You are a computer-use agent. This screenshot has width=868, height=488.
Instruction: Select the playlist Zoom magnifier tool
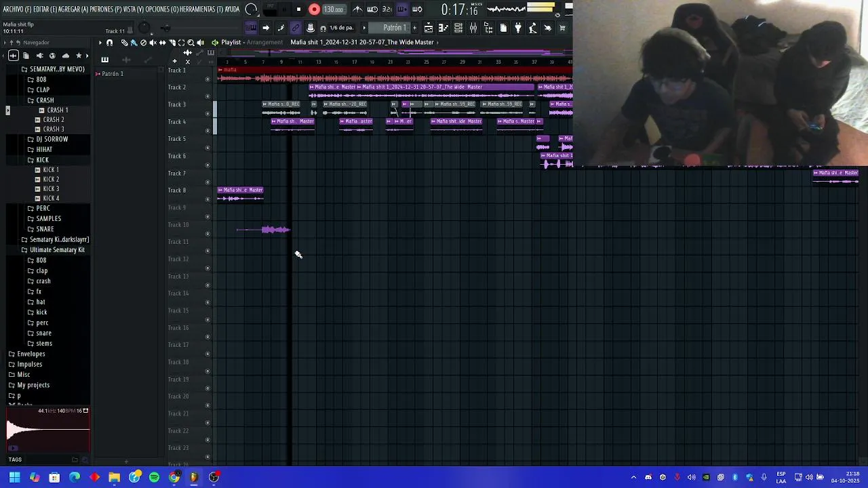click(x=191, y=42)
